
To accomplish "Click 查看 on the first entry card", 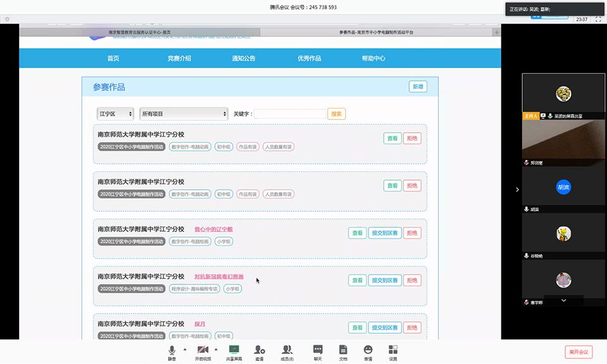I will 393,138.
